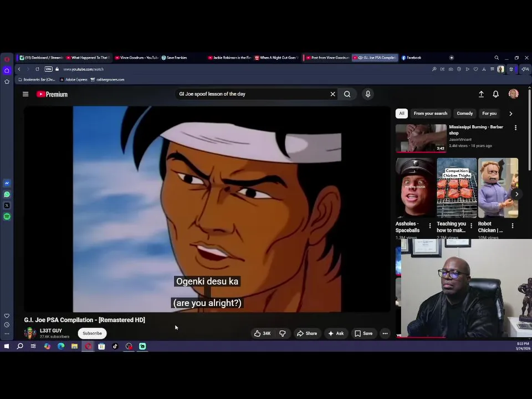Advance the shorts shelf with next arrow
The image size is (532, 399).
pyautogui.click(x=516, y=194)
